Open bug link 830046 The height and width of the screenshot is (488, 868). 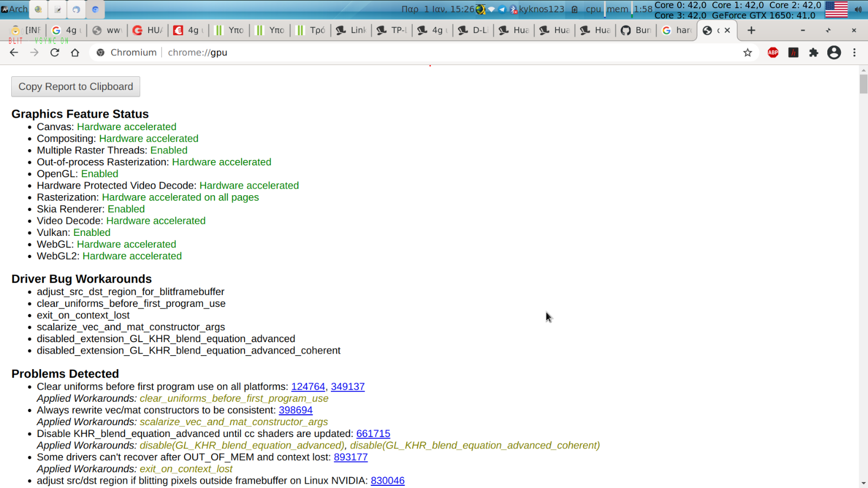point(388,481)
